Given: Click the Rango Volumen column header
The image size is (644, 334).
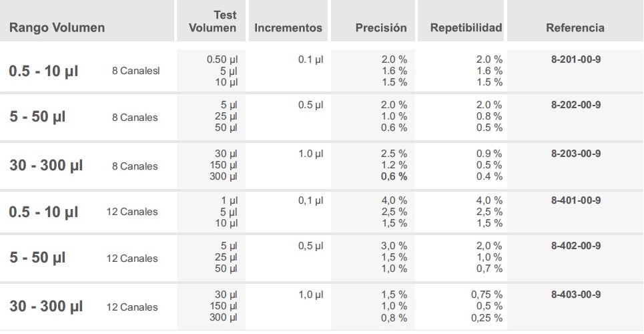Looking at the screenshot, I should point(56,28).
